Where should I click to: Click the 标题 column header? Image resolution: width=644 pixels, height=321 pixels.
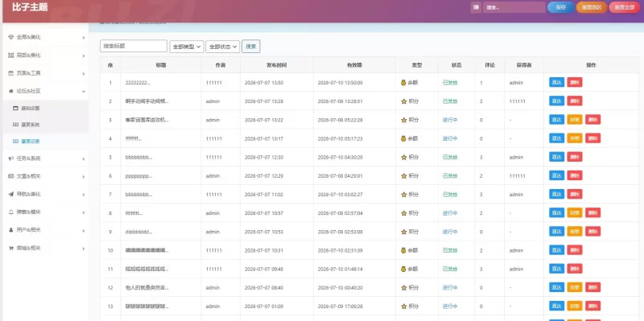(161, 65)
